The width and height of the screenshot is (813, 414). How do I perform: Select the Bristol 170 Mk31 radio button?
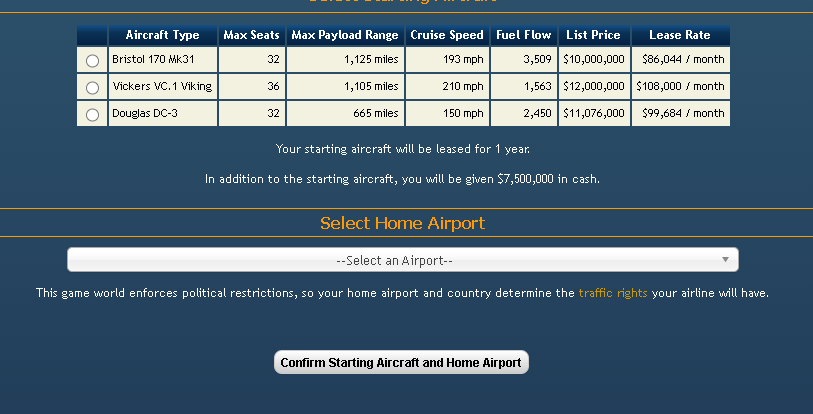tap(92, 61)
